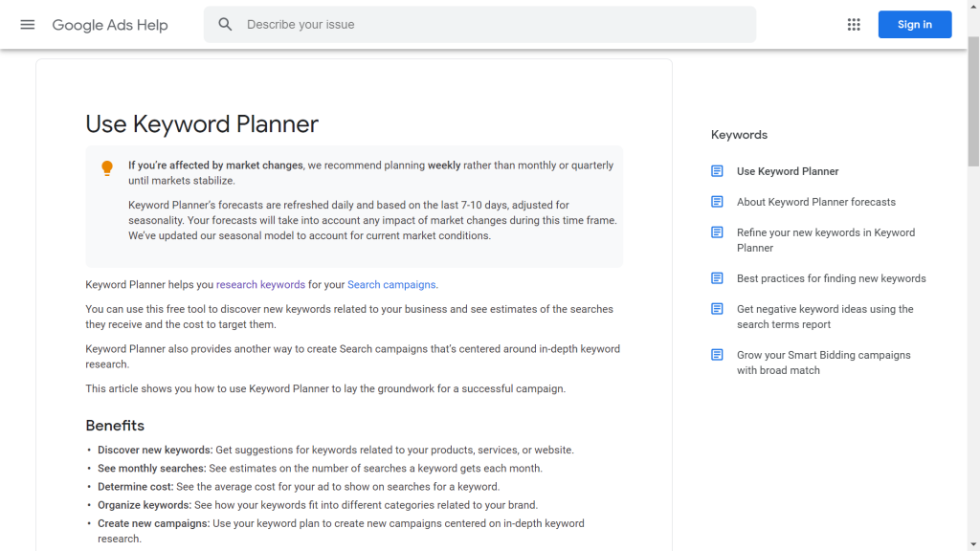
Task: Click the Sign in button
Action: pos(915,24)
